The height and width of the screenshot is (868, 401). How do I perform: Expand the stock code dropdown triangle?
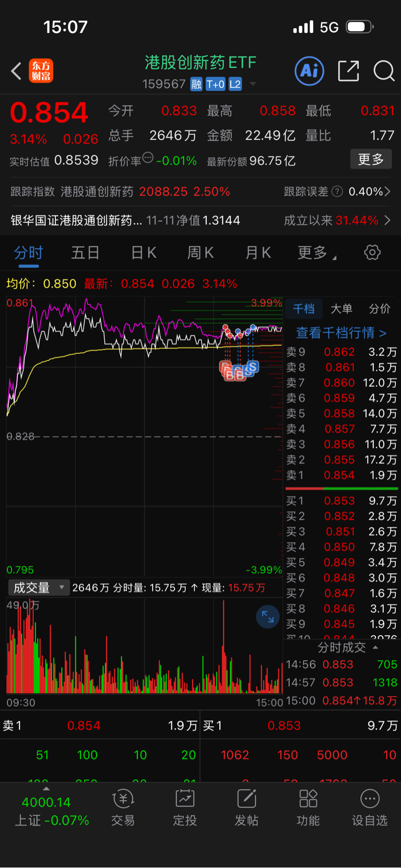[x=253, y=84]
